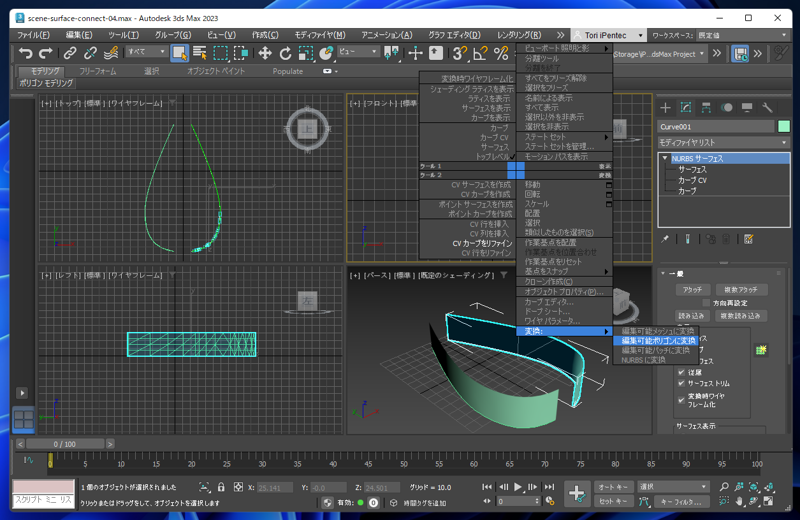This screenshot has width=800, height=520.
Task: Click the 読み込み button
Action: pyautogui.click(x=691, y=316)
